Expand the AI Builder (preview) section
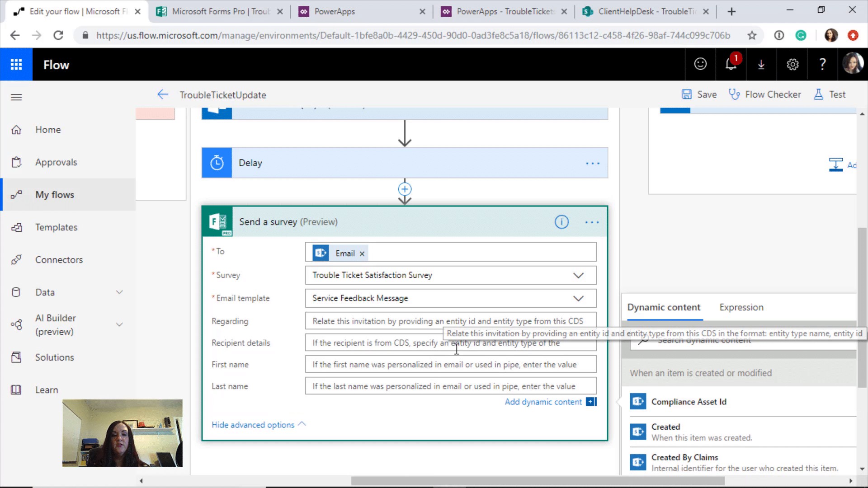Viewport: 868px width, 488px height. 119,324
